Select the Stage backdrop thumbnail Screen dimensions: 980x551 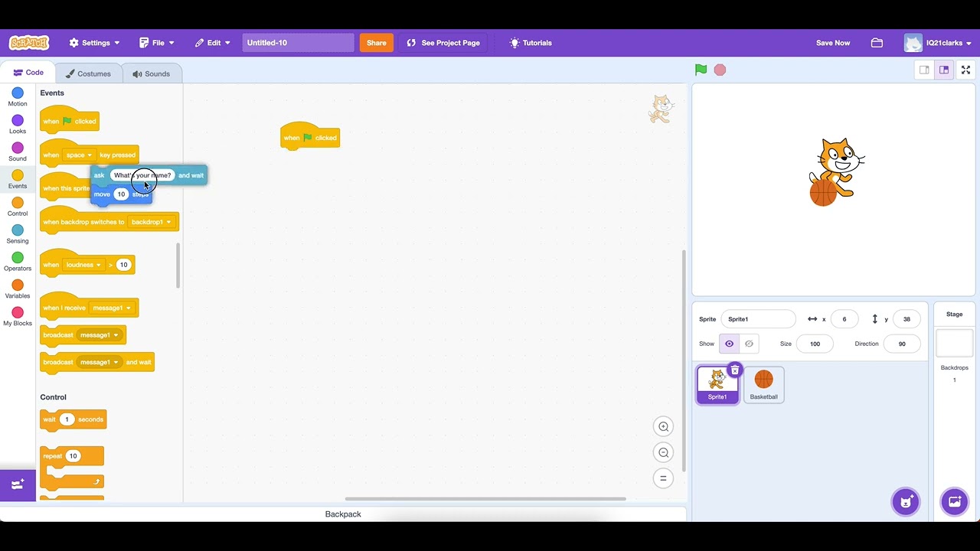[x=954, y=343]
